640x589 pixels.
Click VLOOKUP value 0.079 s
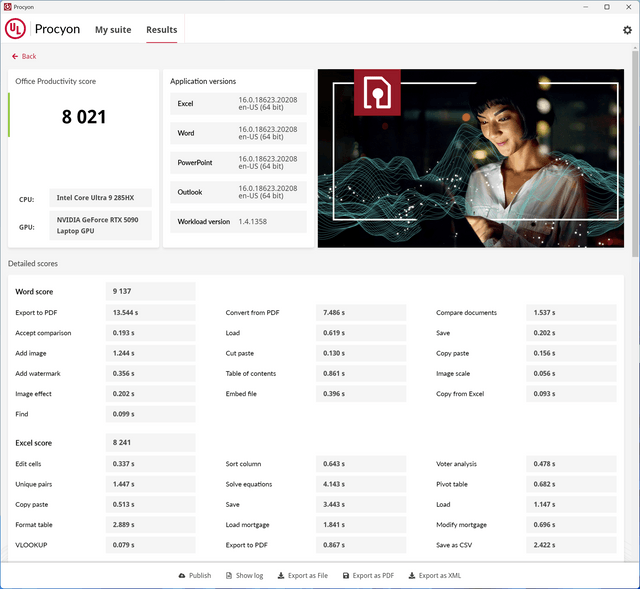click(150, 545)
